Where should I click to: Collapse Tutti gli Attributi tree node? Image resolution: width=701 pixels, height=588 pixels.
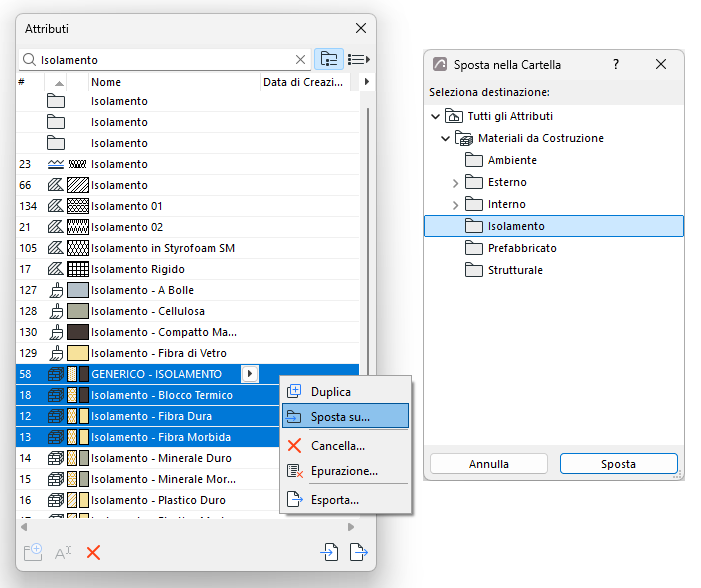[x=435, y=117]
